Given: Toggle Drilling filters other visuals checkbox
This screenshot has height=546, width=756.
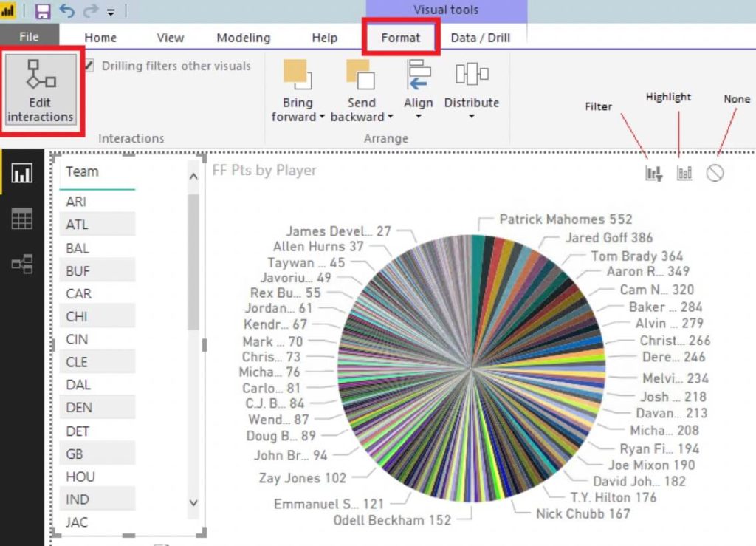Looking at the screenshot, I should tap(89, 66).
